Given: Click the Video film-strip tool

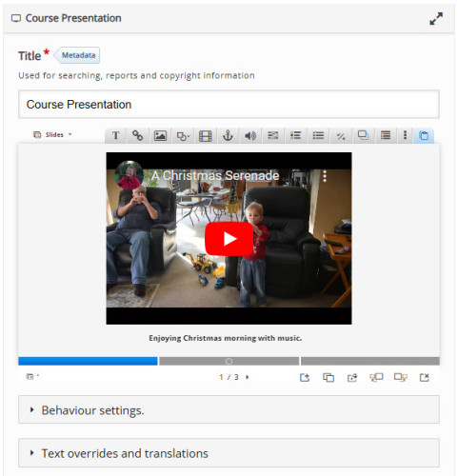Looking at the screenshot, I should [x=206, y=136].
